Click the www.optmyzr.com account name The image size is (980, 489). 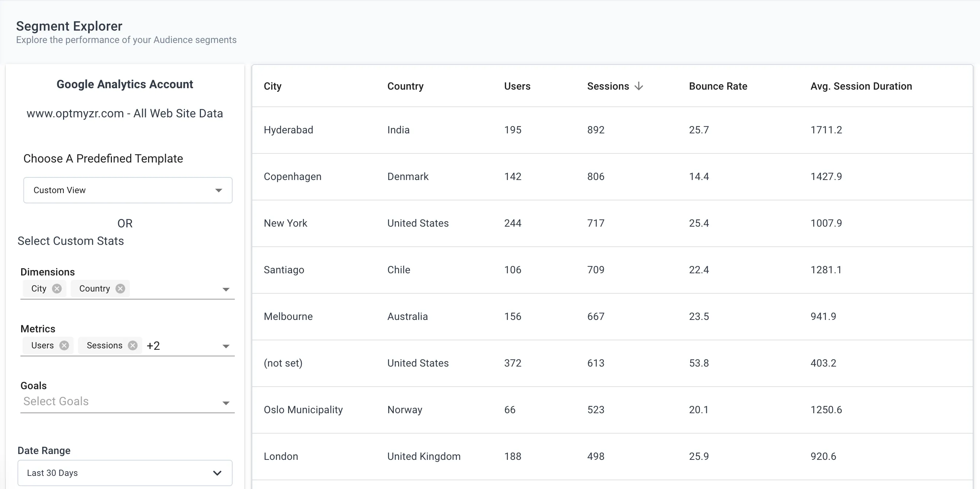click(125, 113)
